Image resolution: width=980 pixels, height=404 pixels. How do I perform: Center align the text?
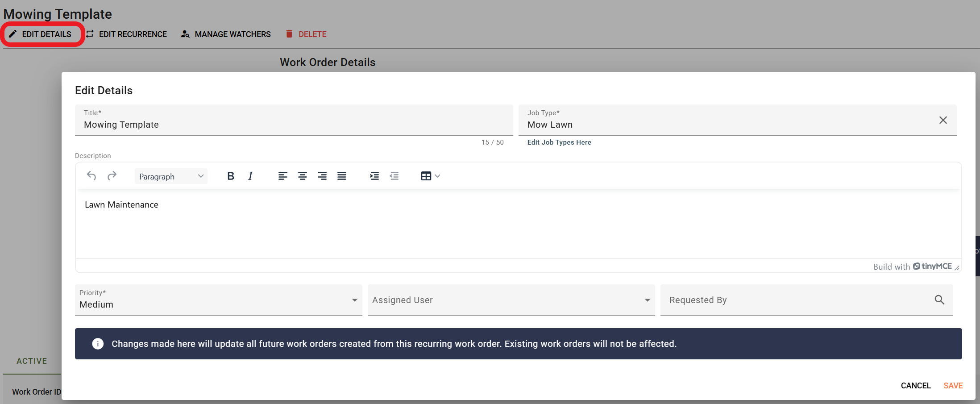(303, 176)
